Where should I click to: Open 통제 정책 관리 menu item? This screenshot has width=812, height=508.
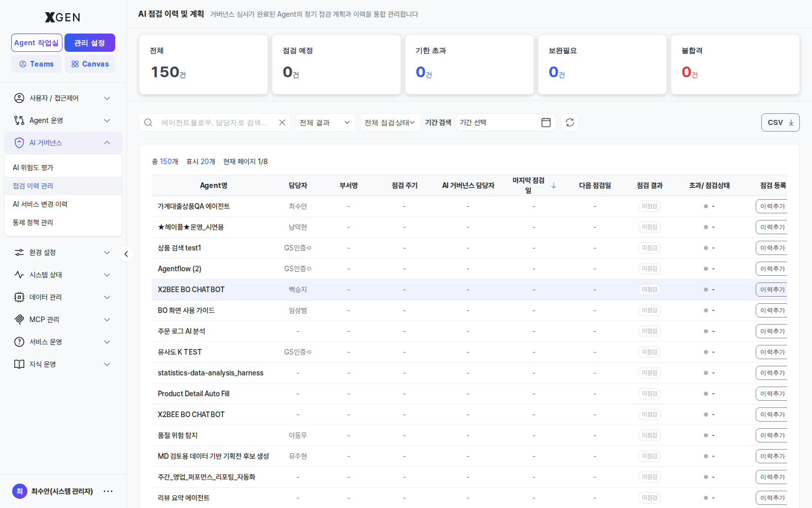point(63,223)
